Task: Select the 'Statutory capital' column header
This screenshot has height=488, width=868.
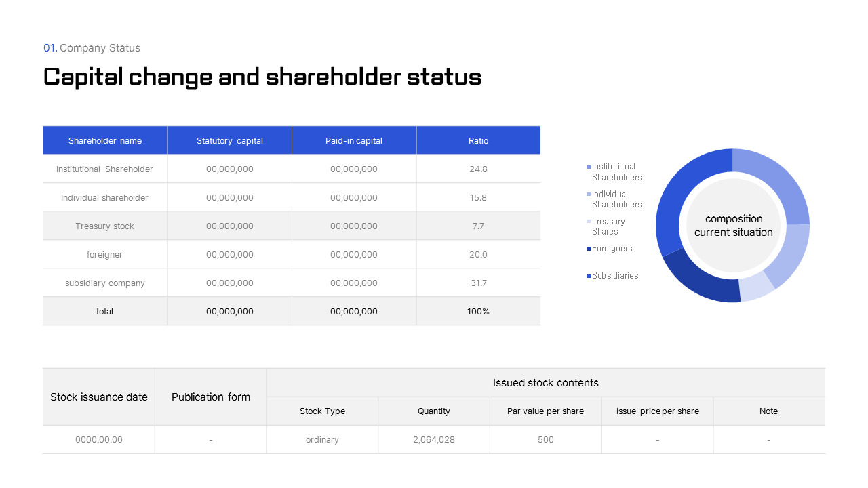Action: (230, 140)
